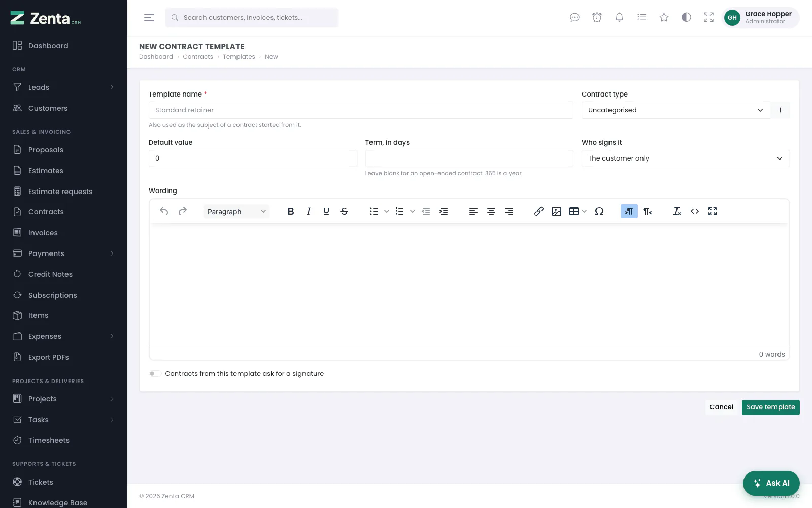Viewport: 812px width, 508px height.
Task: Open the source code view
Action: click(x=695, y=211)
